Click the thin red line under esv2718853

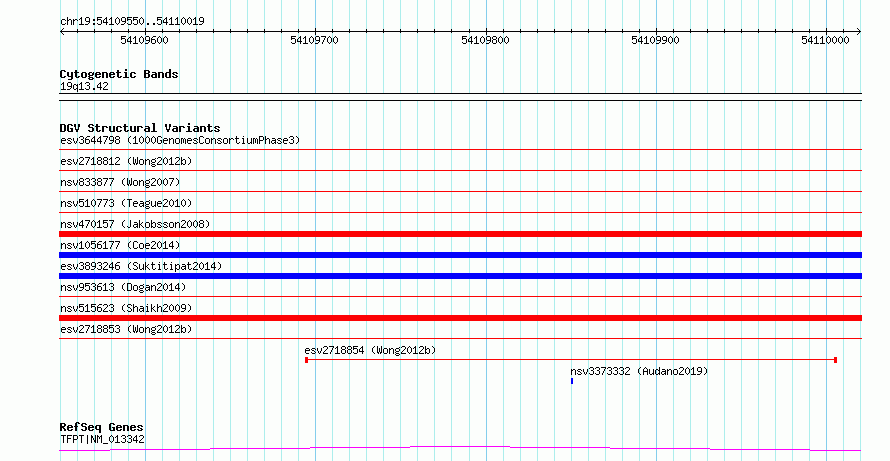tap(460, 339)
